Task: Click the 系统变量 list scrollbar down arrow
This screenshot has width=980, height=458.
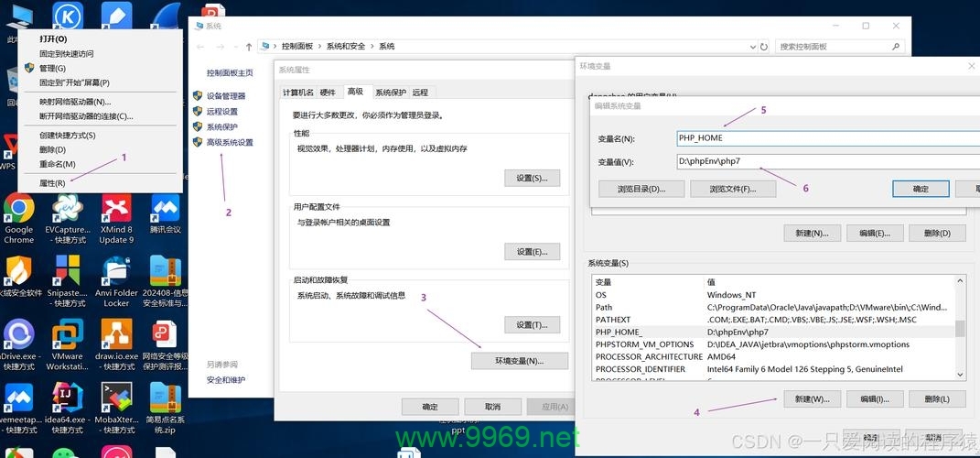Action: point(962,374)
